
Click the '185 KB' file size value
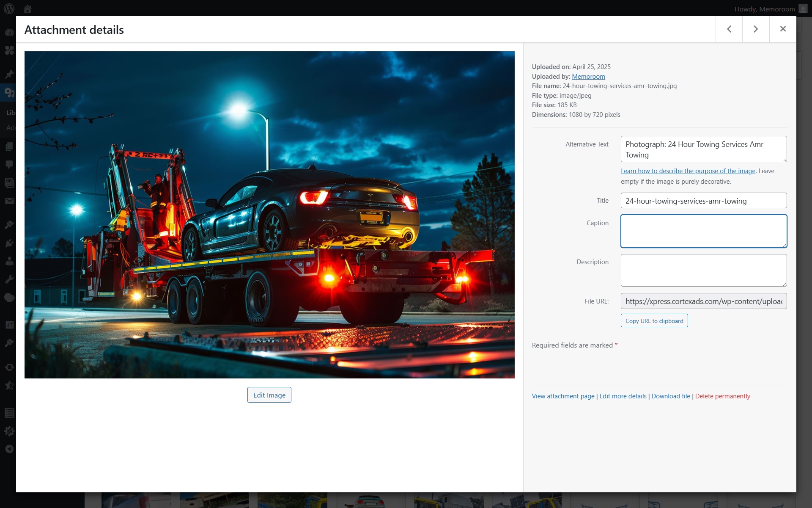(x=567, y=105)
